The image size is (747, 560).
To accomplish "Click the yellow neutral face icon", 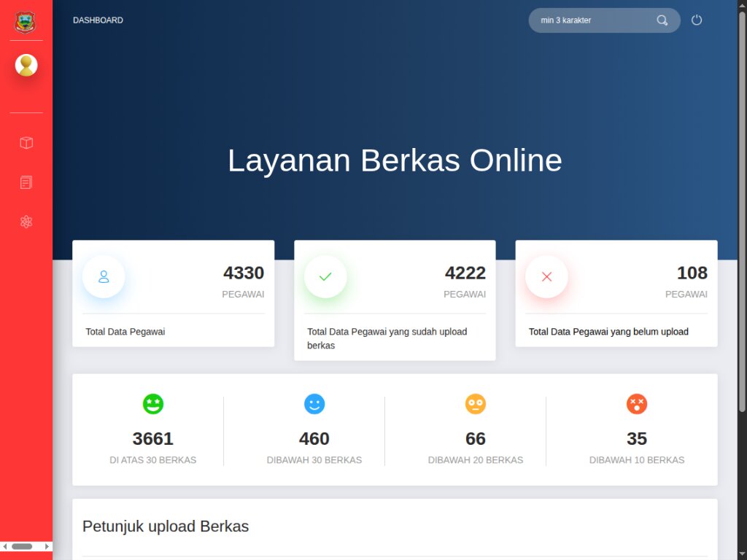I will [476, 404].
